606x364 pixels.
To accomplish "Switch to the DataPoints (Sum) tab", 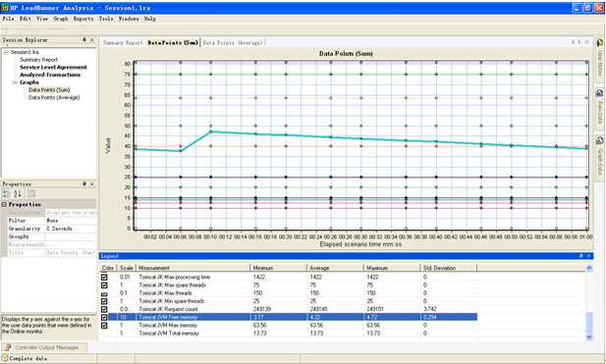I will click(173, 43).
